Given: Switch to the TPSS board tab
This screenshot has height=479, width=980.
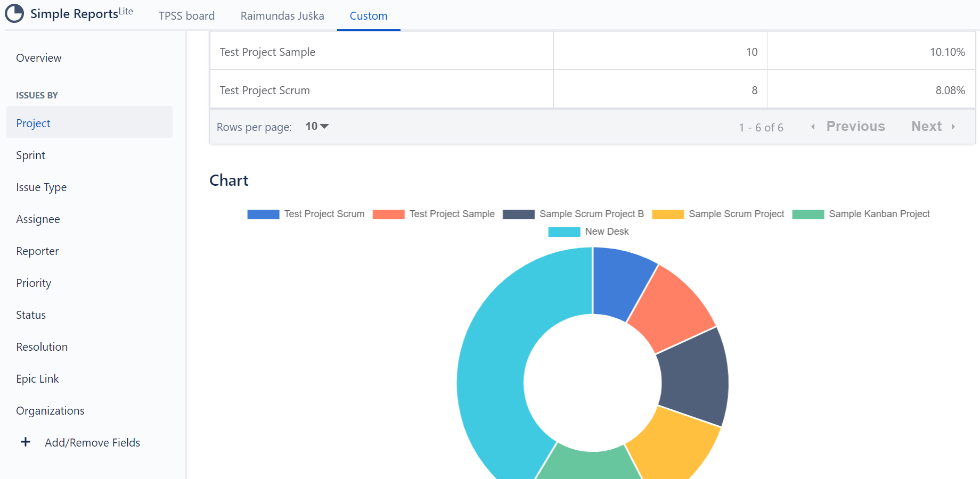Looking at the screenshot, I should pyautogui.click(x=186, y=16).
